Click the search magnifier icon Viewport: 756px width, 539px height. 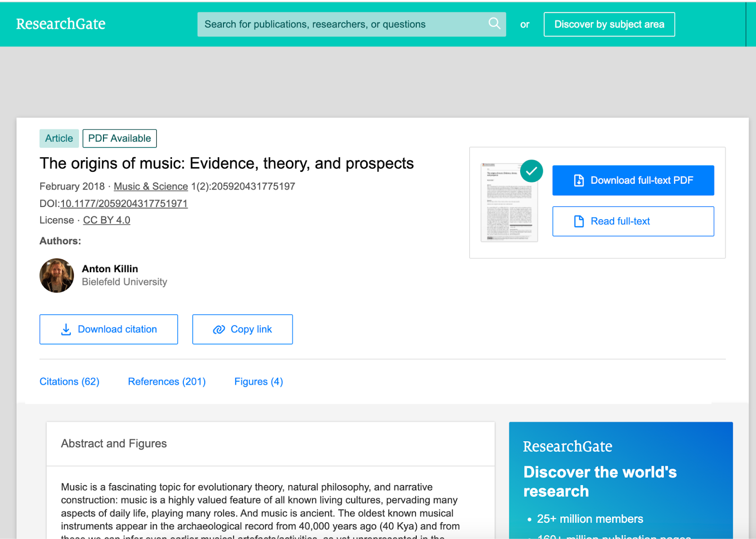494,24
